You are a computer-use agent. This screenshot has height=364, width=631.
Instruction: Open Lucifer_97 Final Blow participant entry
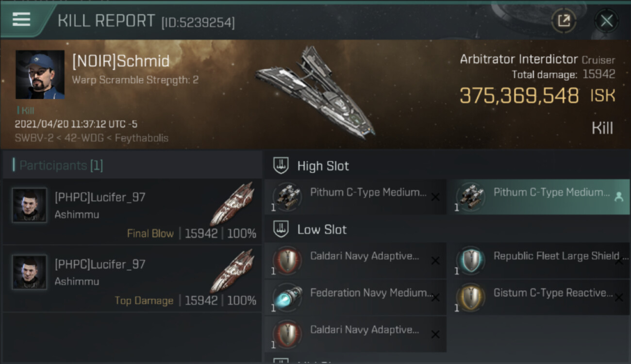132,211
